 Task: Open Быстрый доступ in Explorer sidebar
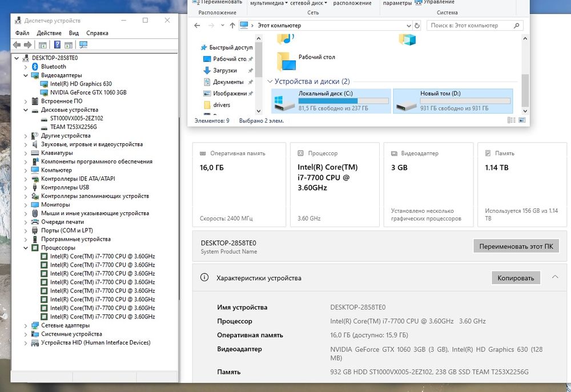click(x=231, y=47)
